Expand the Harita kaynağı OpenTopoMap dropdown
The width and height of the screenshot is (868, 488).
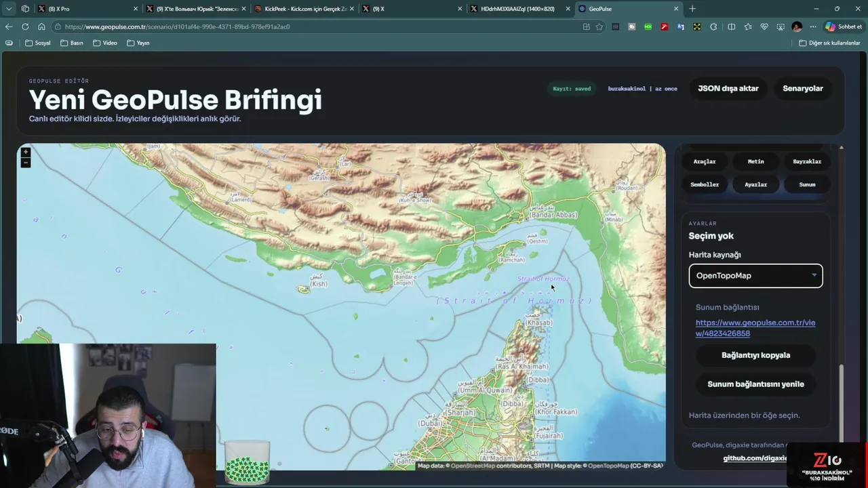(755, 276)
